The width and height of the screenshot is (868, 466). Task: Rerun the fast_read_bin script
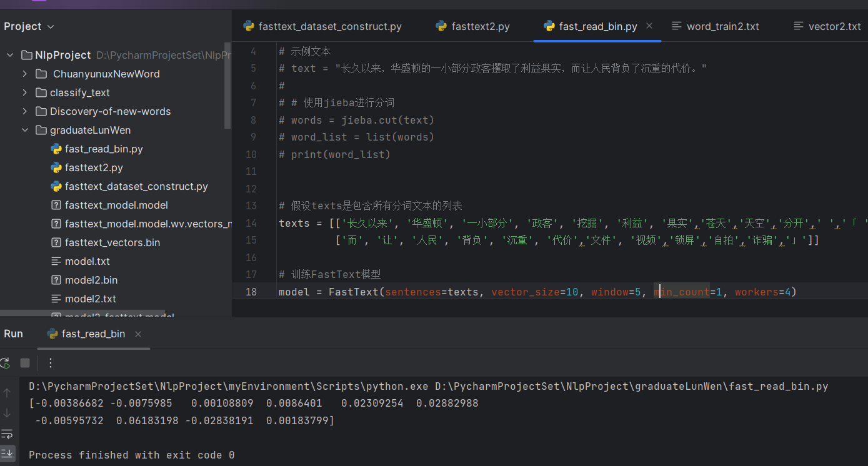pos(5,363)
